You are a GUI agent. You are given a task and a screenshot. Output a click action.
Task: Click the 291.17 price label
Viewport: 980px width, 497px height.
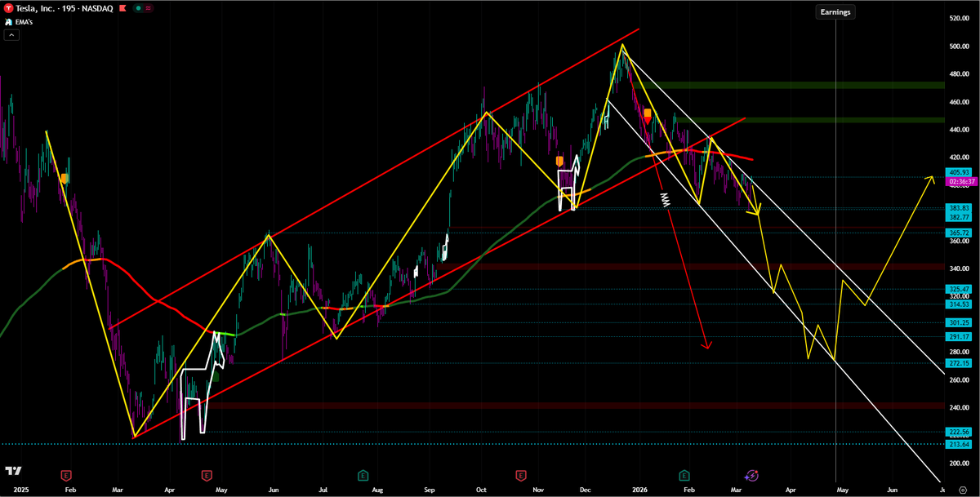tap(959, 336)
